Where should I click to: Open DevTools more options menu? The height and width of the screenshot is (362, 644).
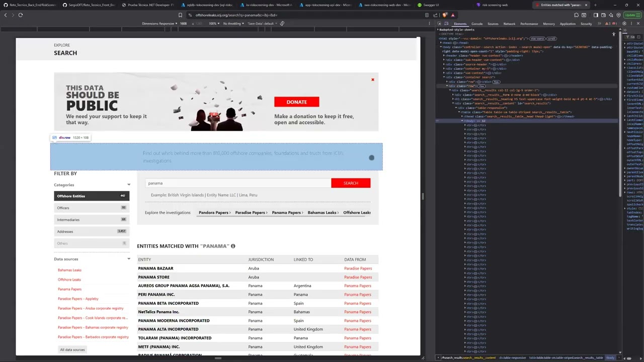[x=631, y=24]
